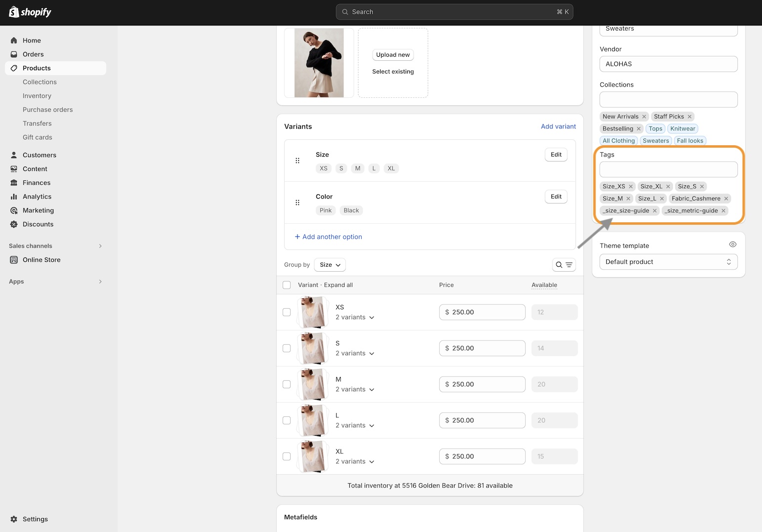This screenshot has height=532, width=762.
Task: Open the Home section via its house icon
Action: coord(14,41)
